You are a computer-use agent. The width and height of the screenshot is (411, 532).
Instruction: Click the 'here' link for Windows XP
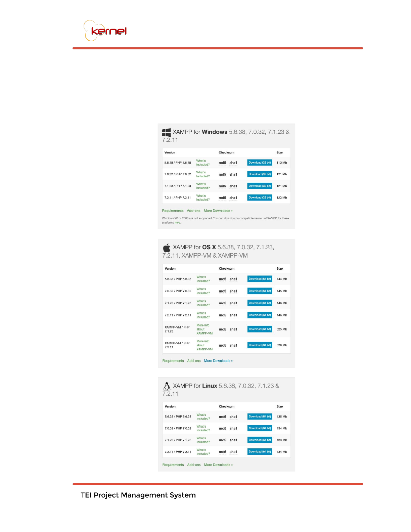[178, 223]
